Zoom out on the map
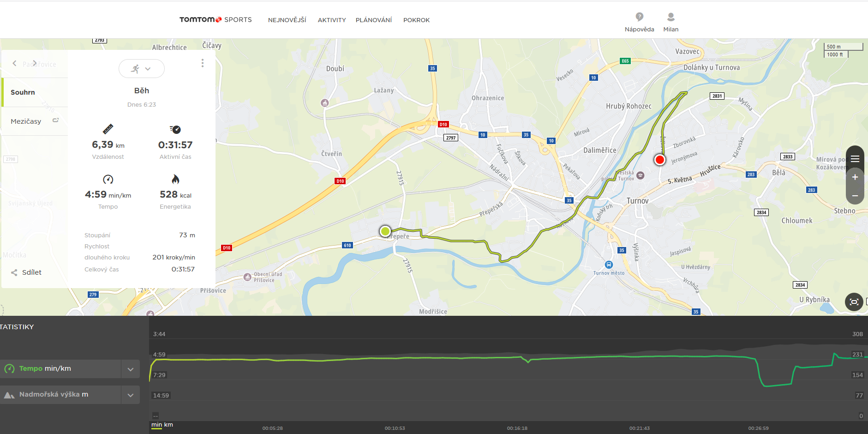Viewport: 868px width, 434px height. tap(855, 196)
